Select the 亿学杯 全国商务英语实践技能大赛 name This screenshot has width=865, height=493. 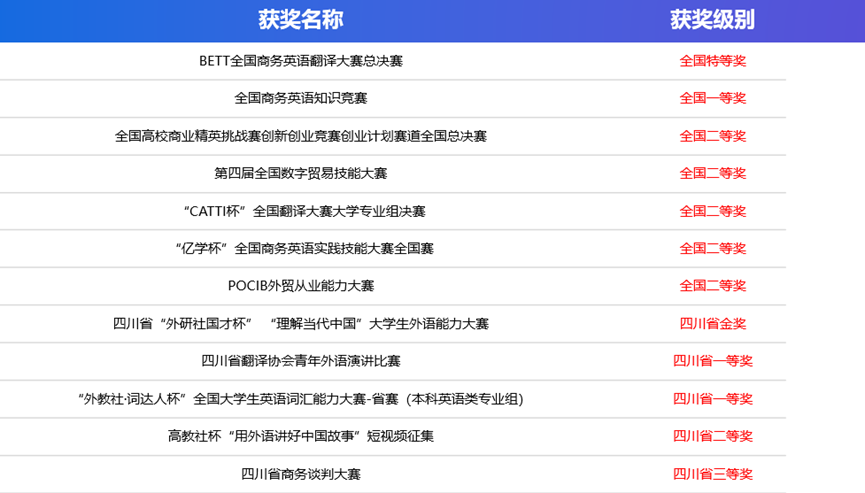pos(305,249)
